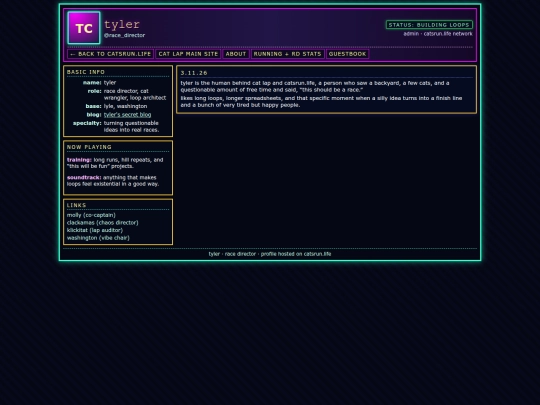
Task: Visit klickitat (lap auditor) profile link
Action: pyautogui.click(x=95, y=230)
